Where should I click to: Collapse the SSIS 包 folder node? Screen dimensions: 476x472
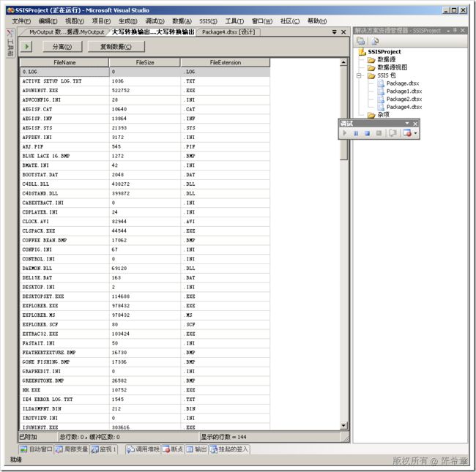(359, 75)
